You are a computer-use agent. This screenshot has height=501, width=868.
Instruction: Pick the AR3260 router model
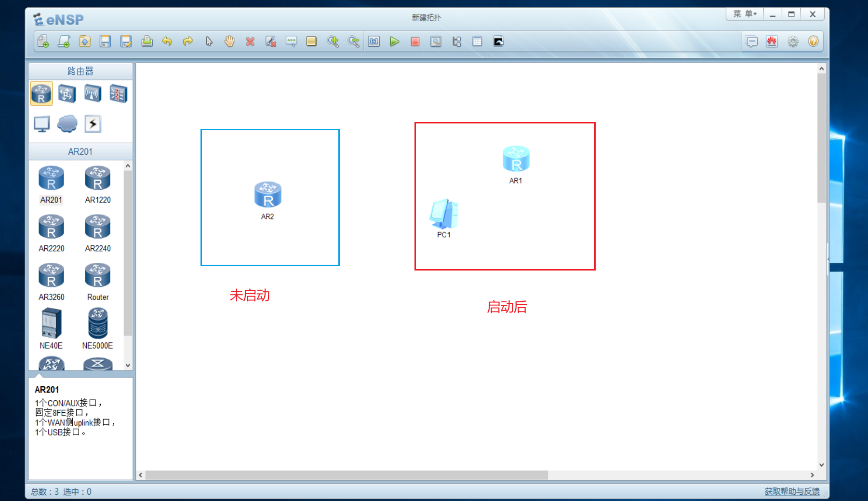tap(51, 283)
